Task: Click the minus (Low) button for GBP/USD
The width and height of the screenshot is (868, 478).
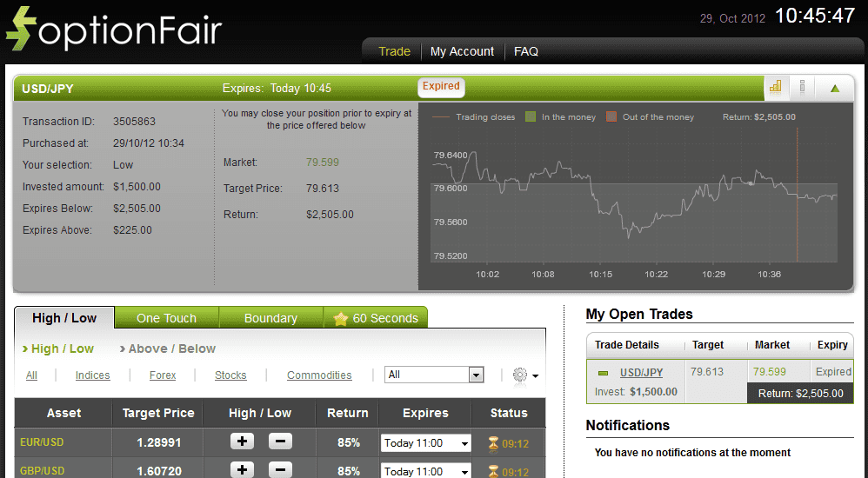Action: pyautogui.click(x=280, y=469)
